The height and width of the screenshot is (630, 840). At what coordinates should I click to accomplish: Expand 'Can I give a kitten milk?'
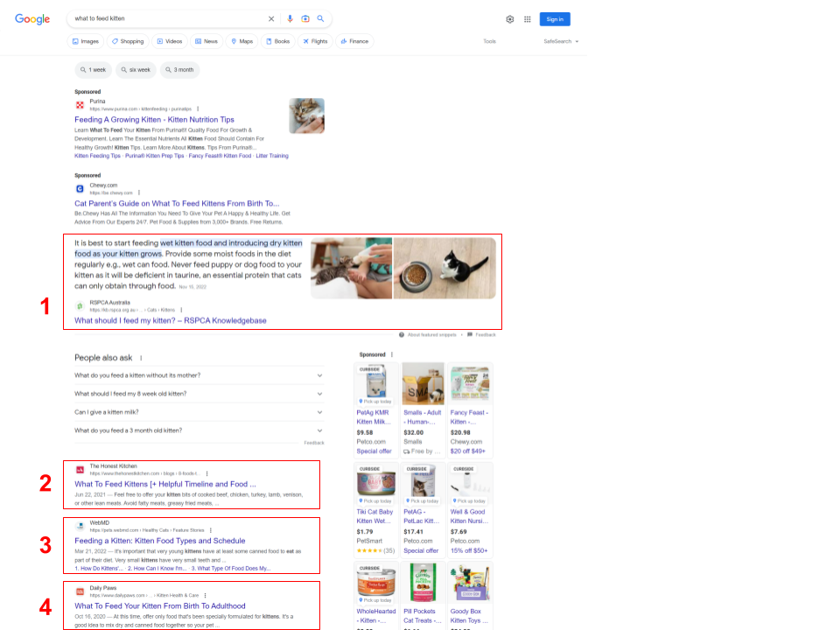click(x=197, y=411)
